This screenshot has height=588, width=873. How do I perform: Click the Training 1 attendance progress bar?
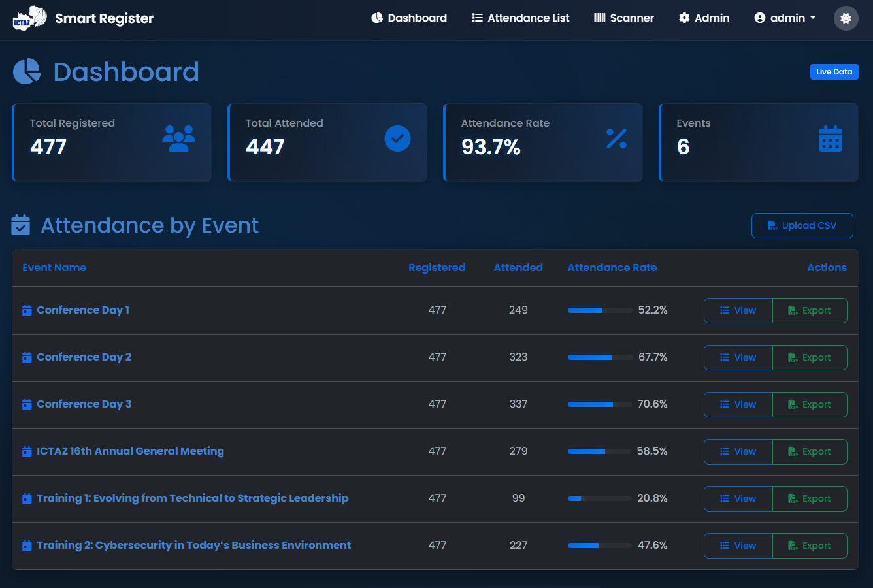[599, 498]
